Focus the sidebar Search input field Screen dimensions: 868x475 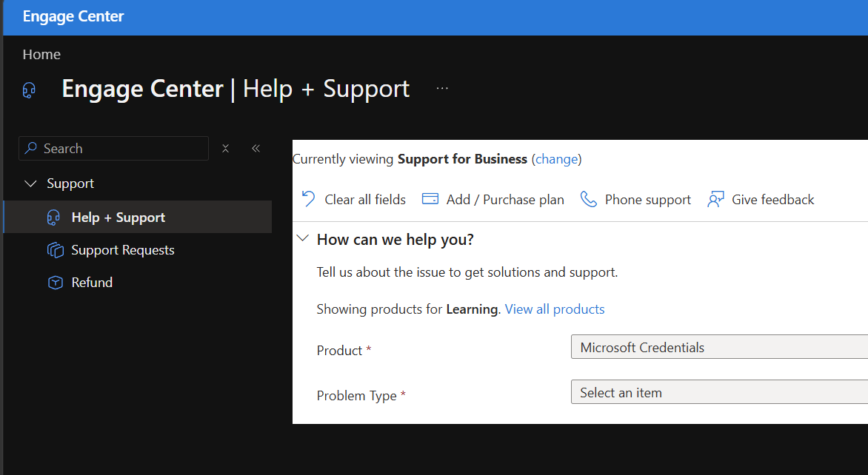pos(113,148)
